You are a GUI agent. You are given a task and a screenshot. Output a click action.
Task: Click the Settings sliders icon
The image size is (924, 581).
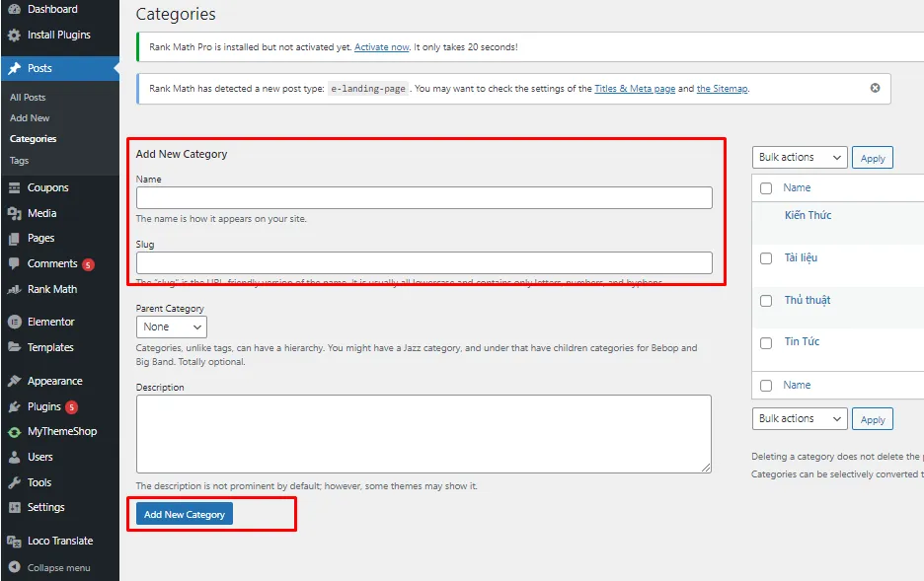click(x=14, y=507)
